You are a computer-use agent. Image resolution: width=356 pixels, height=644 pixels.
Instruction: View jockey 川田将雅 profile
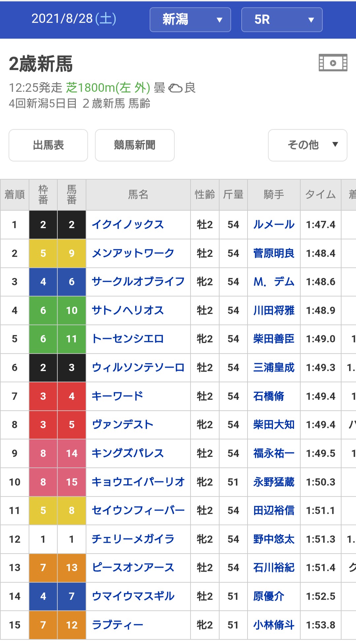[274, 311]
